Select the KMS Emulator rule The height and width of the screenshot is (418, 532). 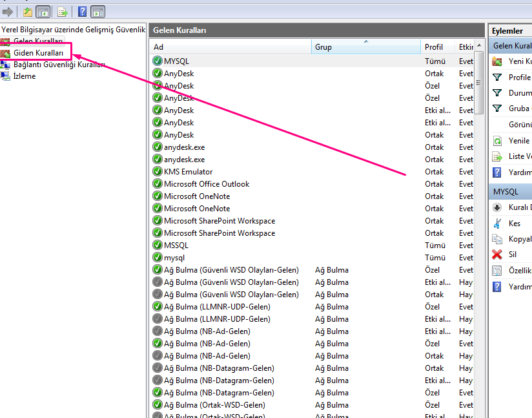tap(311, 171)
